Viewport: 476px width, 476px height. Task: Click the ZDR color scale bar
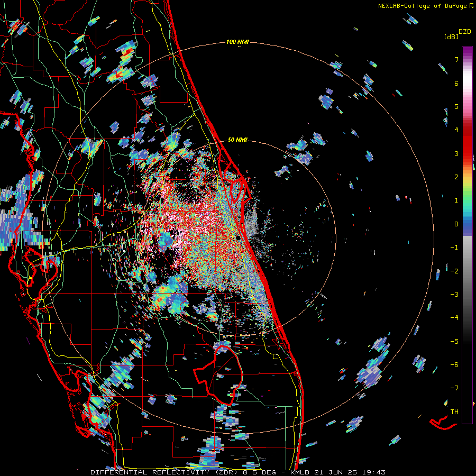pos(467,235)
